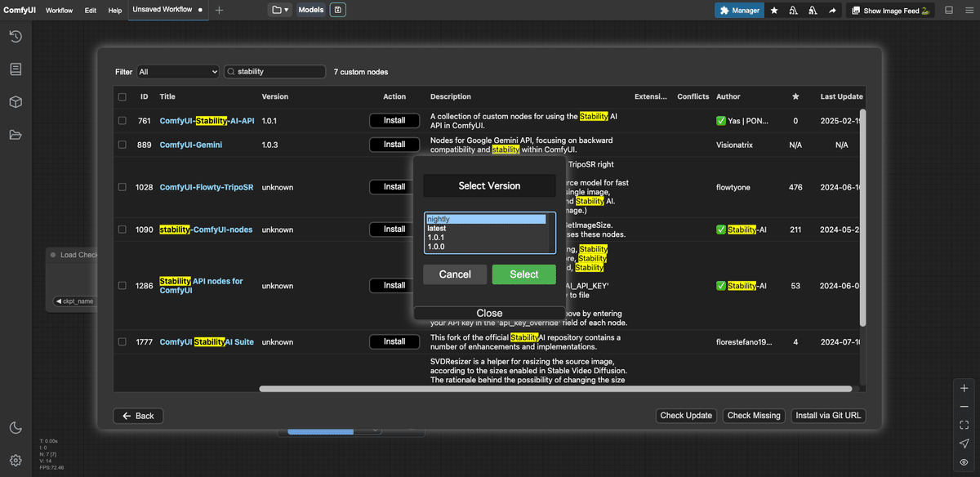This screenshot has height=477, width=980.
Task: Toggle dark theme moon icon
Action: tap(15, 428)
